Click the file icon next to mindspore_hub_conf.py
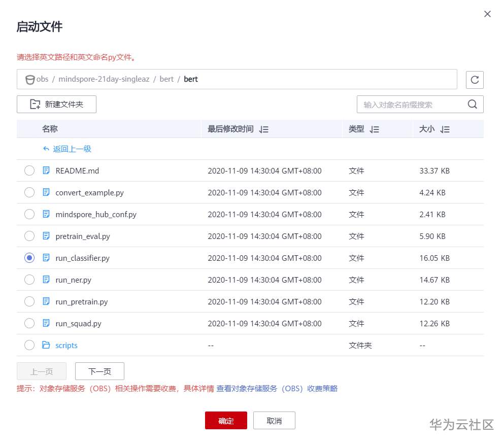The image size is (504, 445). (46, 214)
